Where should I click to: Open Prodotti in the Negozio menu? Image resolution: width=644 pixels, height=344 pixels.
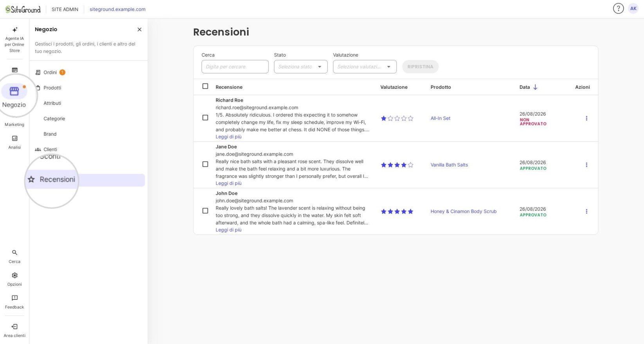point(52,88)
